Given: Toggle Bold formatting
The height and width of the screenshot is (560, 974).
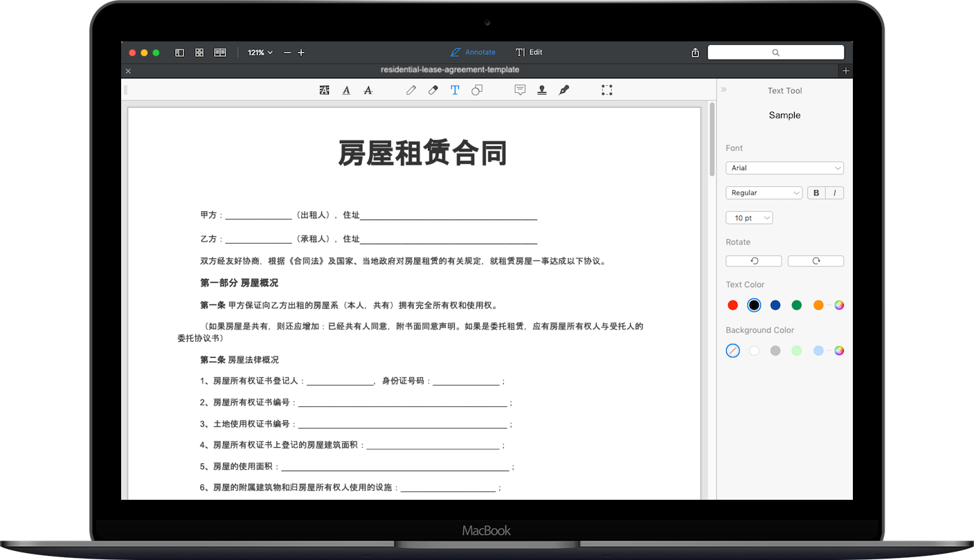Looking at the screenshot, I should pos(816,193).
